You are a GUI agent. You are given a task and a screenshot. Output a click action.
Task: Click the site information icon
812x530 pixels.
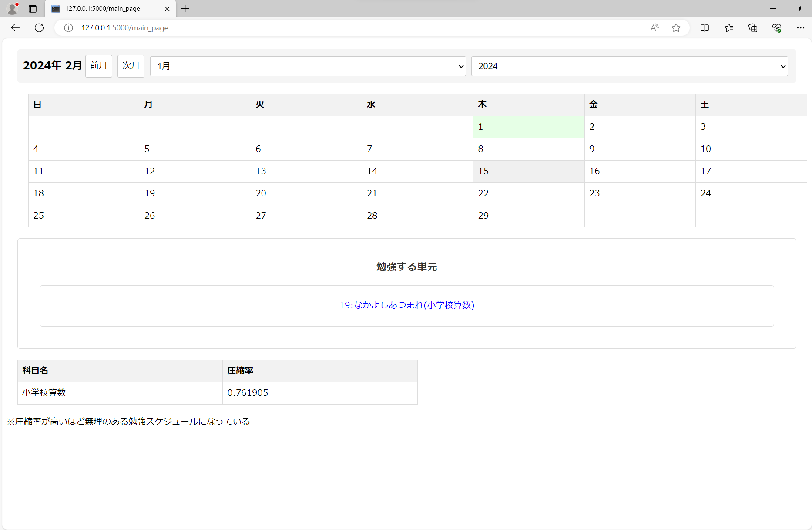pos(68,28)
